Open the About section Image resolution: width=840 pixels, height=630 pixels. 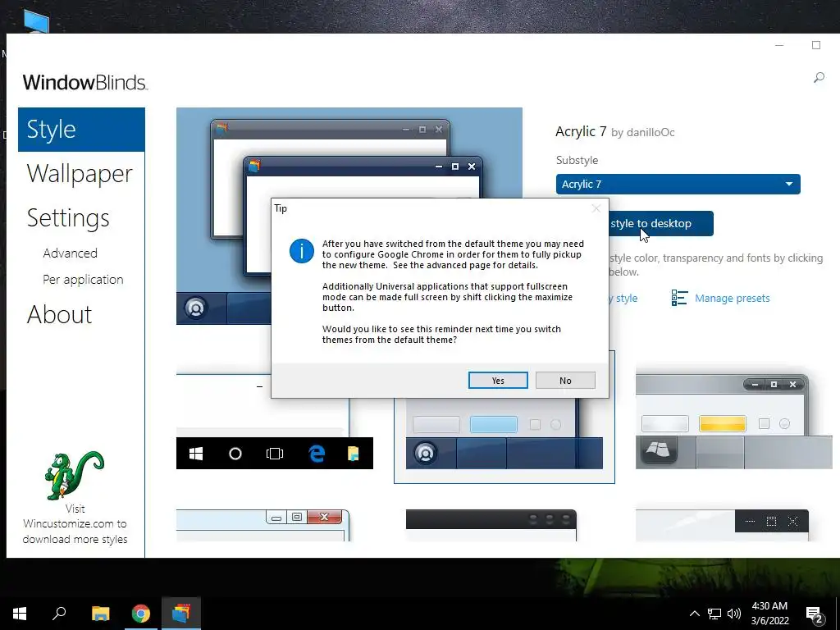(59, 314)
